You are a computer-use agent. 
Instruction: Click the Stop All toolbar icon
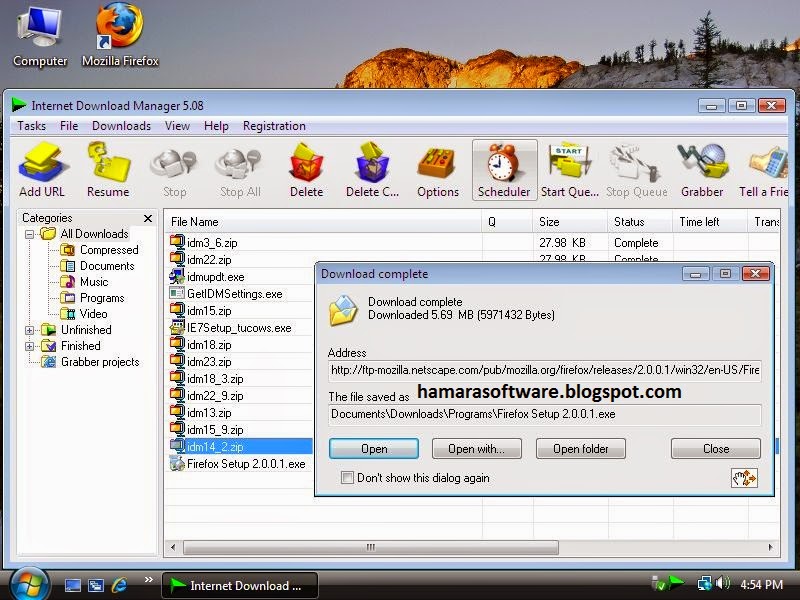point(240,170)
